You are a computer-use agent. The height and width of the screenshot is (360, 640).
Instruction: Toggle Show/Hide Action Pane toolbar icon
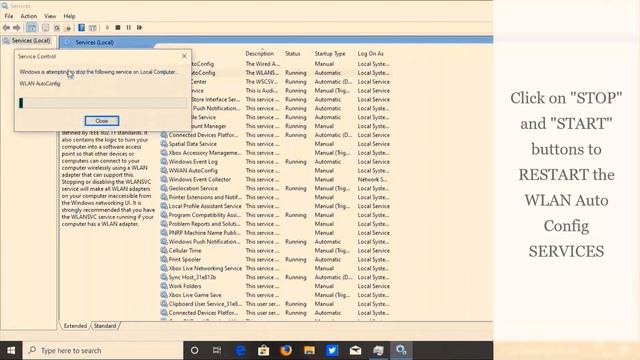tap(93, 28)
